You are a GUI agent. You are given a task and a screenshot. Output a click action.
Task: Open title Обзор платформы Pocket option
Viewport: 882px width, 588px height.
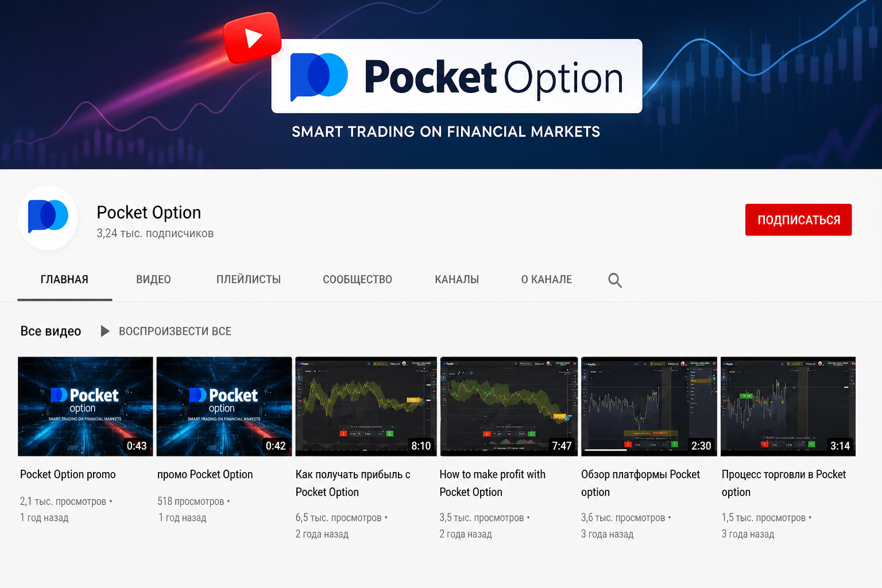click(x=640, y=483)
